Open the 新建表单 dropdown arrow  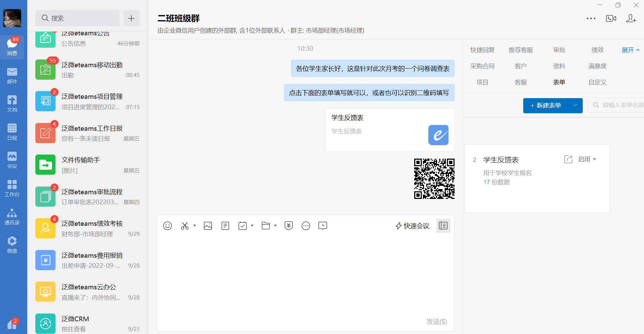click(x=575, y=106)
